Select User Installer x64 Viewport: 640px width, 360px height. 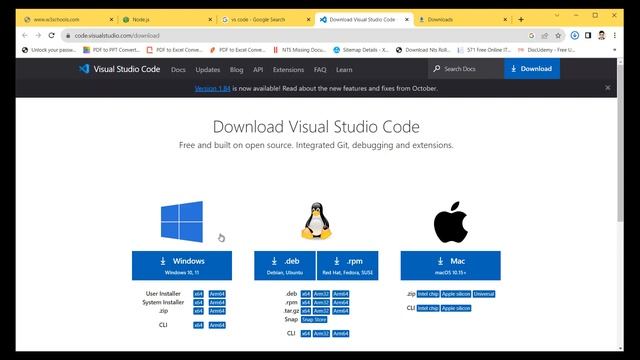(198, 294)
